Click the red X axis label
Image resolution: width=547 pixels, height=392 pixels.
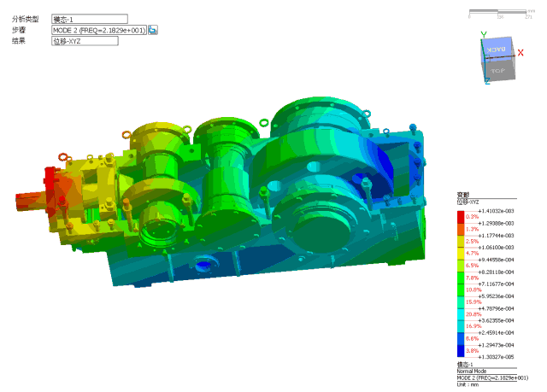[x=521, y=53]
